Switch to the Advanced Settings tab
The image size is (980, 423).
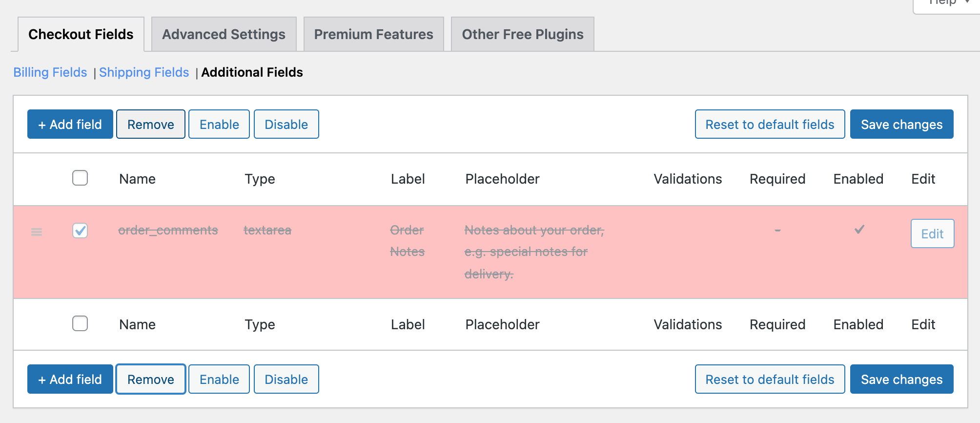tap(224, 34)
